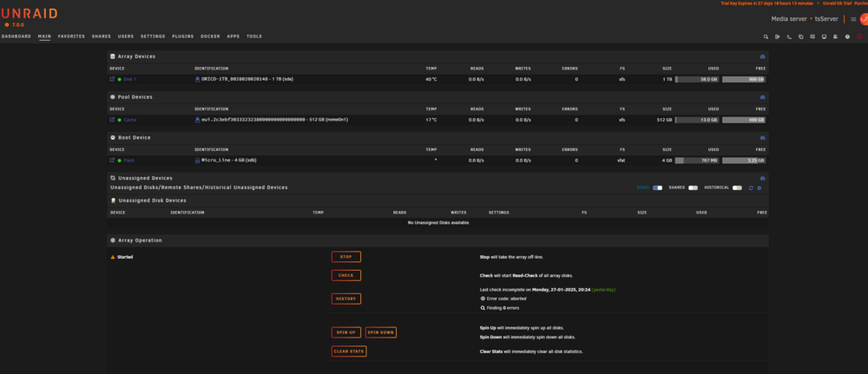Click the Cache free 499 GB bar

(x=744, y=120)
